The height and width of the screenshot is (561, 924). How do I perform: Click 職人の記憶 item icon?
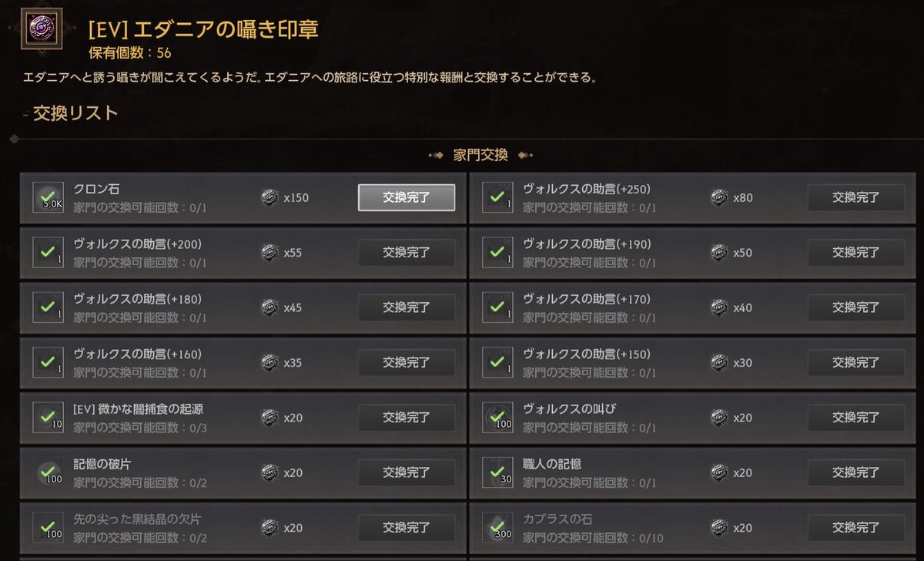pyautogui.click(x=497, y=472)
